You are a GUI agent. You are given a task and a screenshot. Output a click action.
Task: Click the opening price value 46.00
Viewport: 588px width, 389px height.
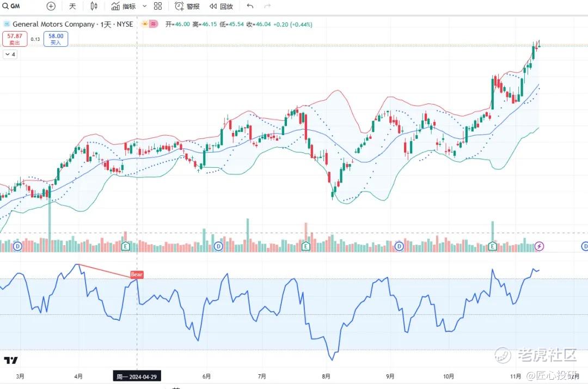pos(182,25)
